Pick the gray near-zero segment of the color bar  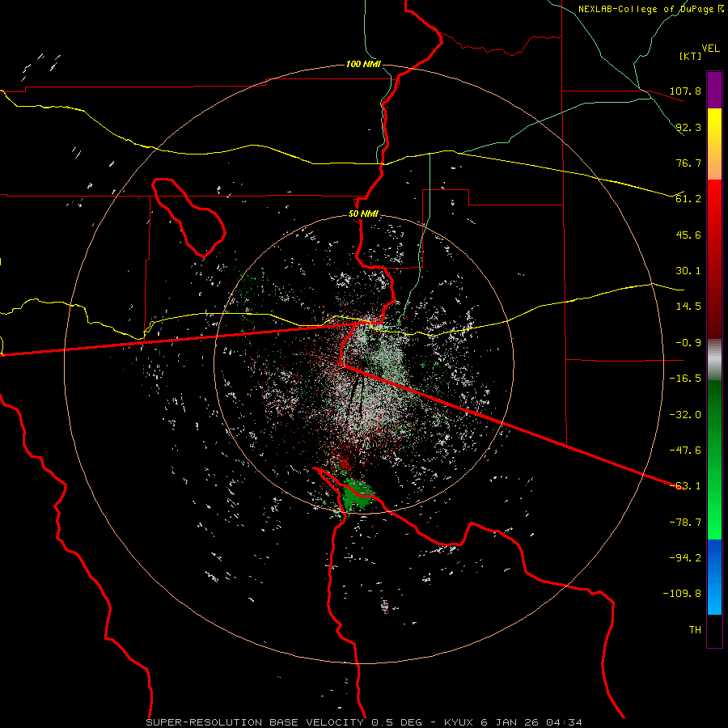tap(714, 360)
